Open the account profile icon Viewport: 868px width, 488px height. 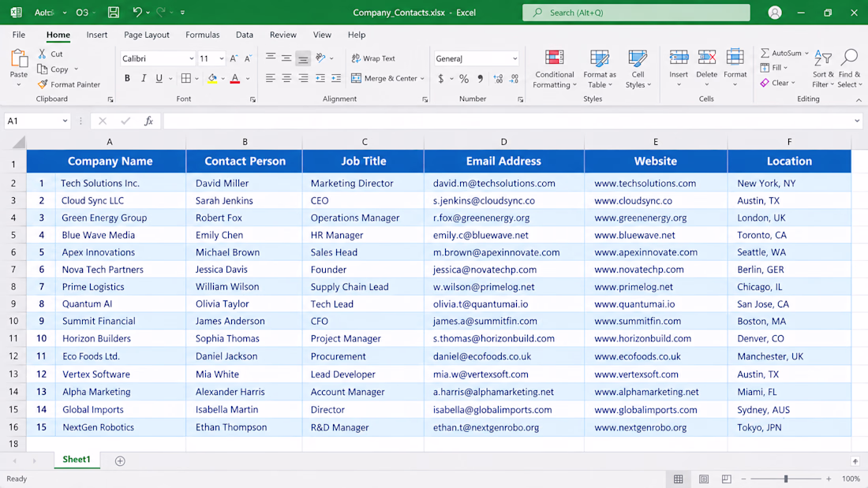[x=775, y=12]
